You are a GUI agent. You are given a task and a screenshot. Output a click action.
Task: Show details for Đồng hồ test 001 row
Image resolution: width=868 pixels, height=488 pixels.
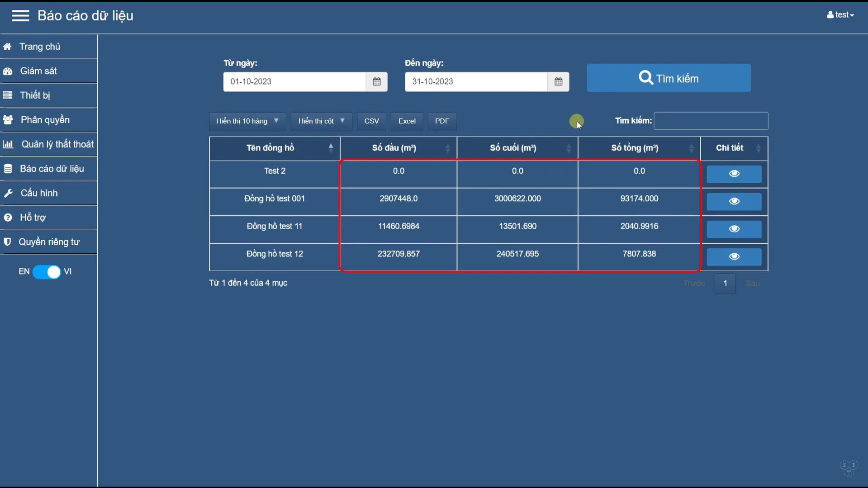point(733,201)
